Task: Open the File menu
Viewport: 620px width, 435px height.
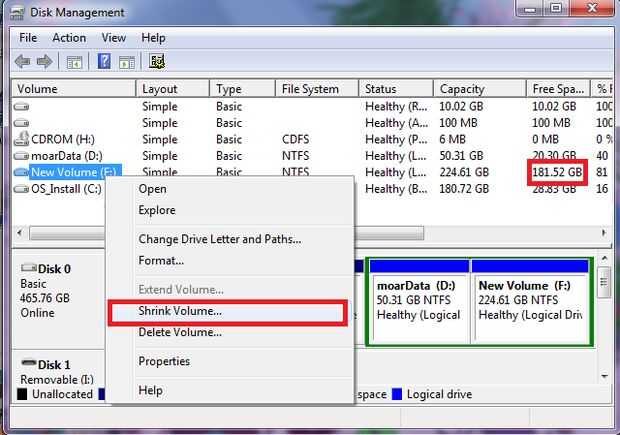Action: click(x=28, y=38)
